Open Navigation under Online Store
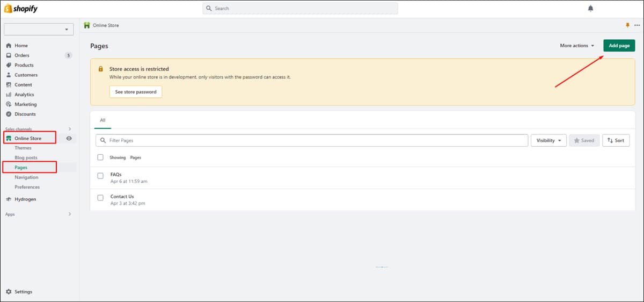This screenshot has width=644, height=302. pyautogui.click(x=27, y=177)
